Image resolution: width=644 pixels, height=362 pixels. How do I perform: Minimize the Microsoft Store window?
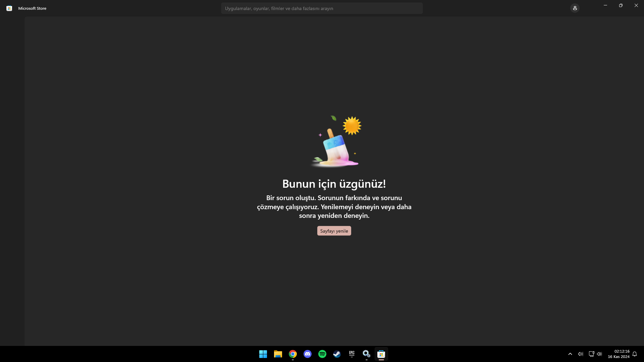pyautogui.click(x=605, y=5)
